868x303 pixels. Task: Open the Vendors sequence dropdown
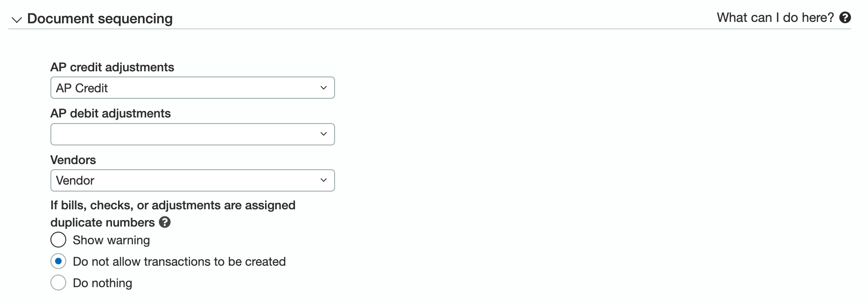pyautogui.click(x=192, y=180)
